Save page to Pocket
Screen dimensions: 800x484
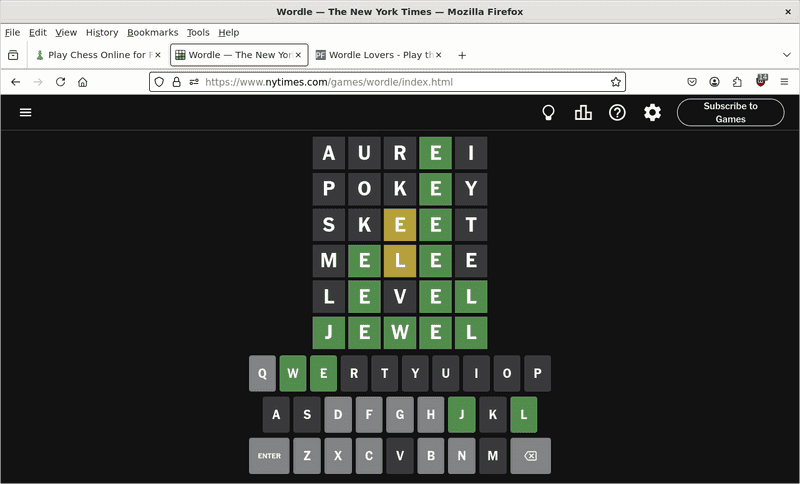point(692,82)
